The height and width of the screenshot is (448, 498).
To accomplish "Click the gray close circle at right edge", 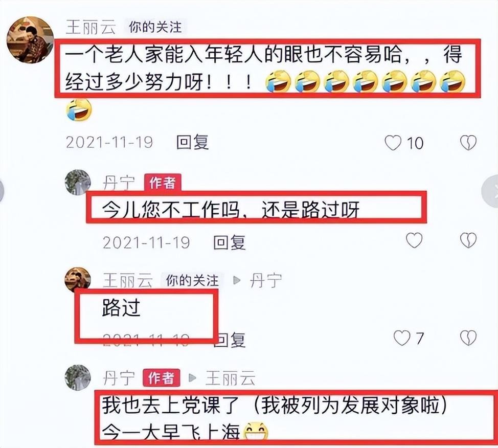I will coord(491,191).
